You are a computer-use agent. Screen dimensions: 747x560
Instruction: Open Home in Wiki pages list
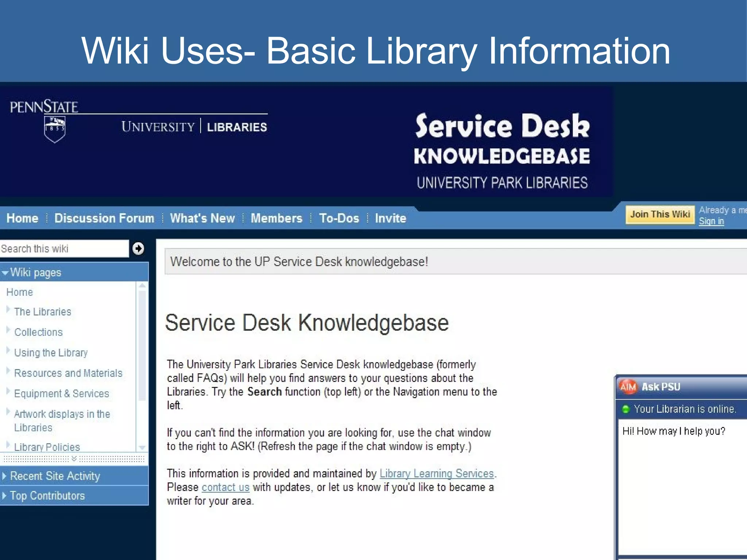20,292
